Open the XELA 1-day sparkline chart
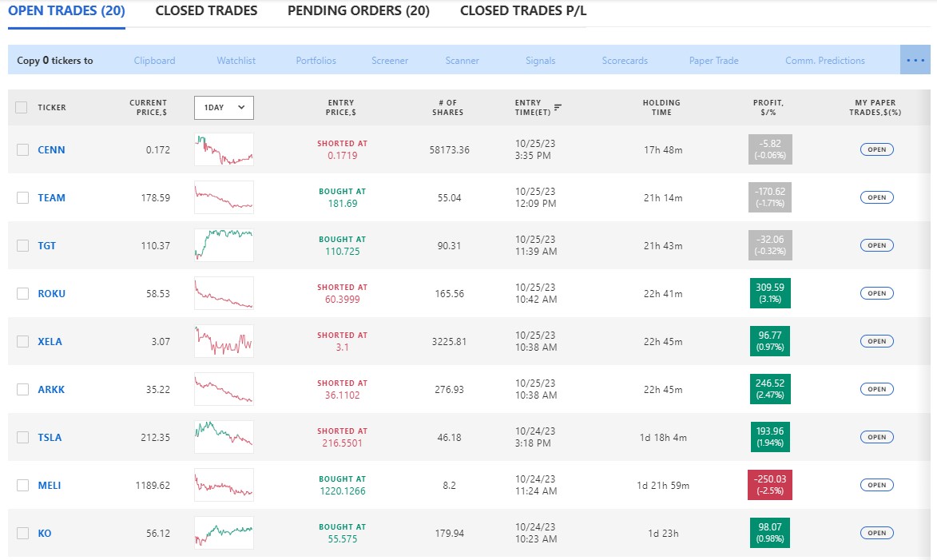937x560 pixels. [x=224, y=341]
